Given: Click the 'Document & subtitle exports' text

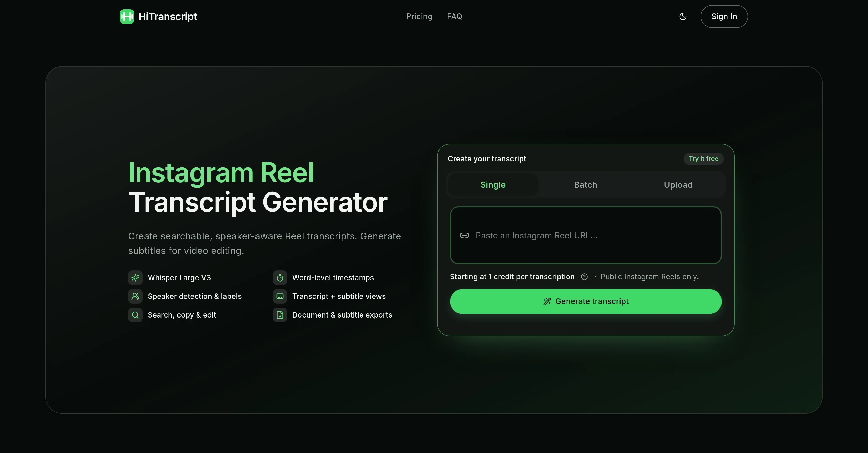Looking at the screenshot, I should (x=342, y=315).
